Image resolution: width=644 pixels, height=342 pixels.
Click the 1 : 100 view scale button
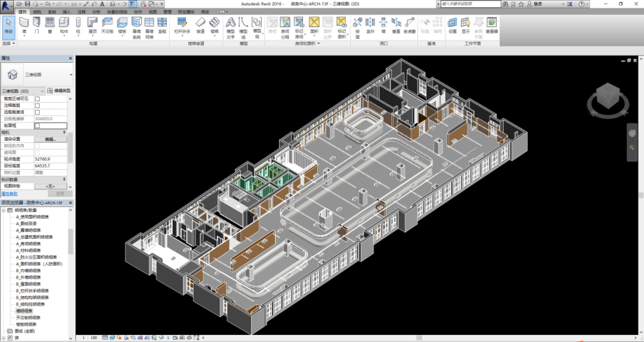pos(90,337)
